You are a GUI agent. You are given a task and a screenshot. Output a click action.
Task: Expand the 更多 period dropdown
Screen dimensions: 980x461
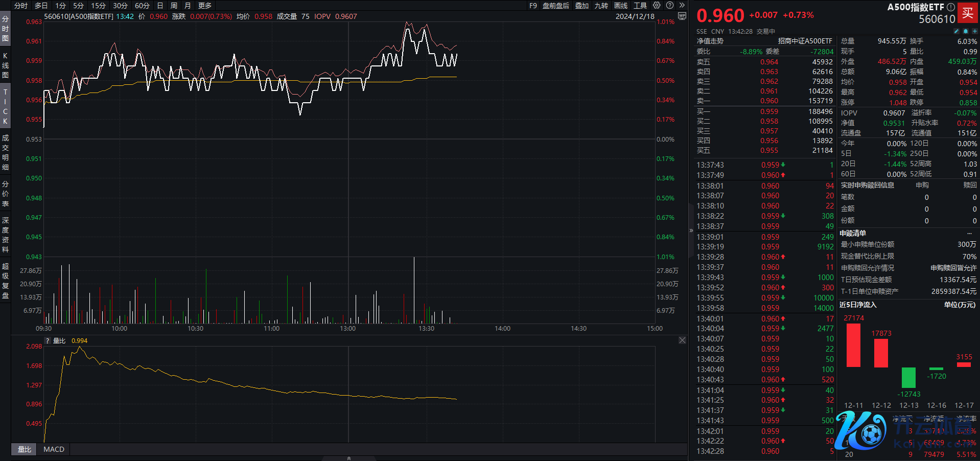(x=205, y=6)
